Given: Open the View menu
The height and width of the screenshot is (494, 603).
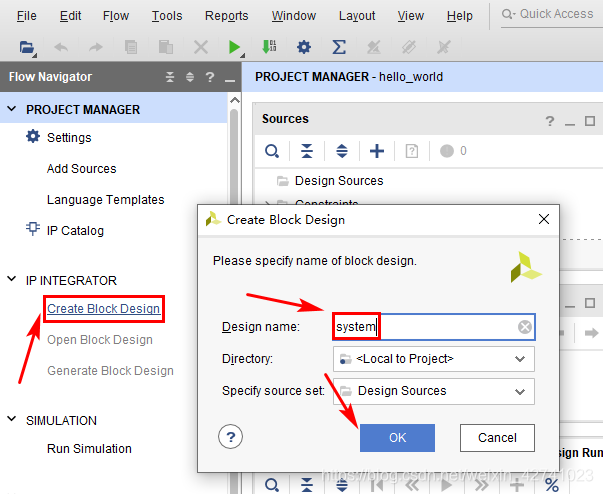Looking at the screenshot, I should [x=411, y=16].
